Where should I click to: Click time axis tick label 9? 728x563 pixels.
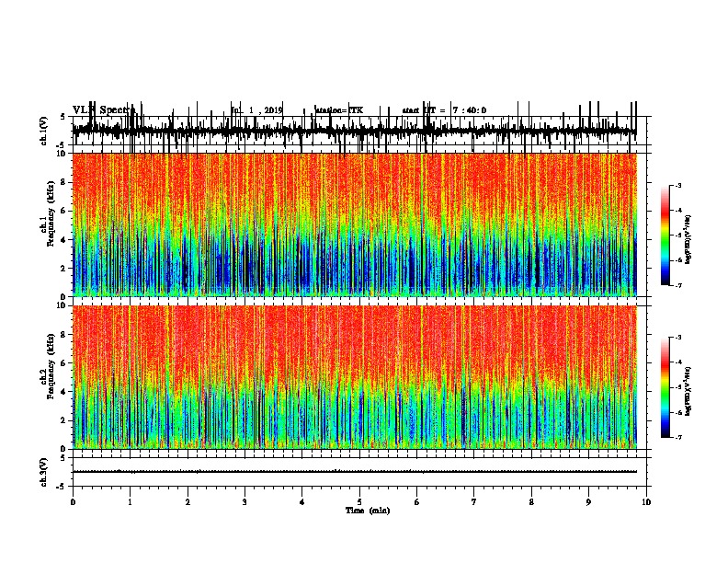click(x=588, y=502)
